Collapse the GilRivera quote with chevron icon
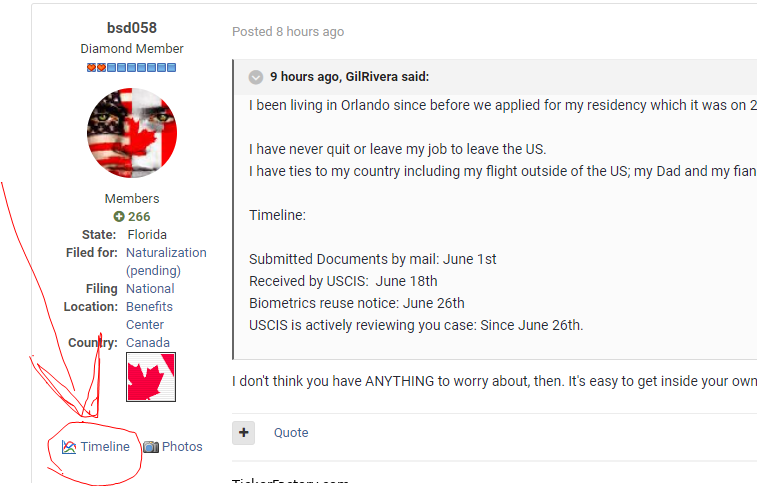 [x=256, y=77]
